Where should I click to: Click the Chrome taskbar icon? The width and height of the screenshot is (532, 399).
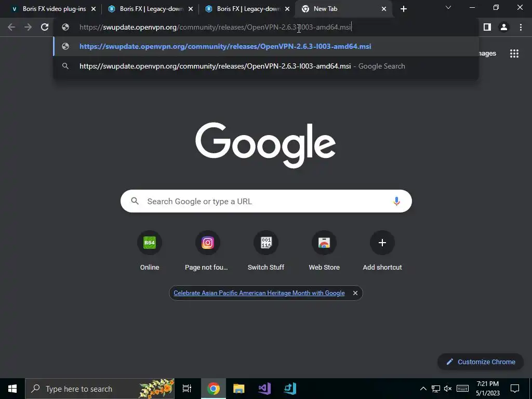pos(214,389)
